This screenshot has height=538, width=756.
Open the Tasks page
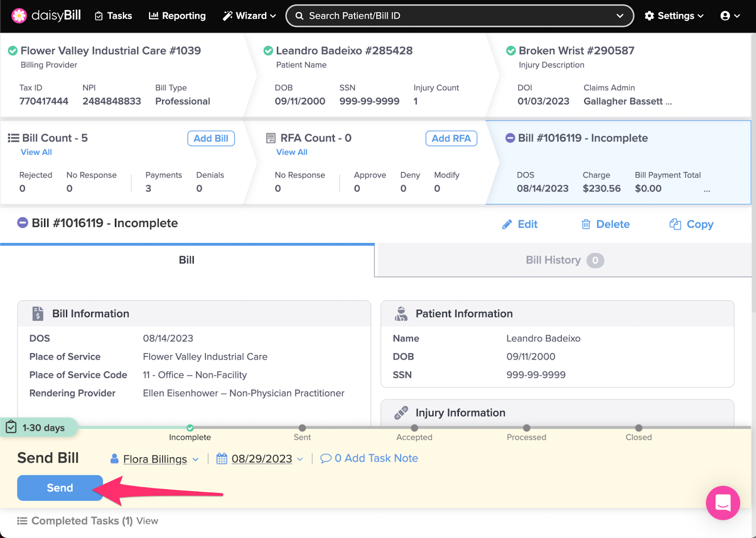coord(113,16)
